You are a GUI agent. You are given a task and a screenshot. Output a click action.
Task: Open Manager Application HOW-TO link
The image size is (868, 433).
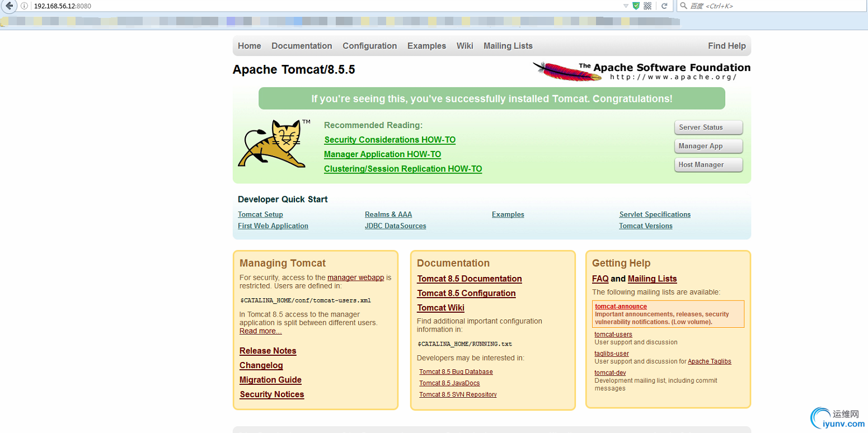383,154
